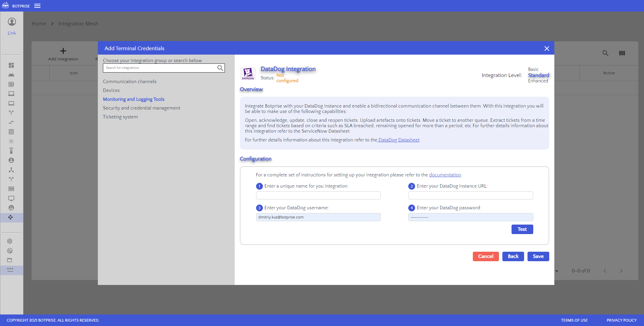This screenshot has height=326, width=644.
Task: Open the remote signal icon in sidebar
Action: 11,151
